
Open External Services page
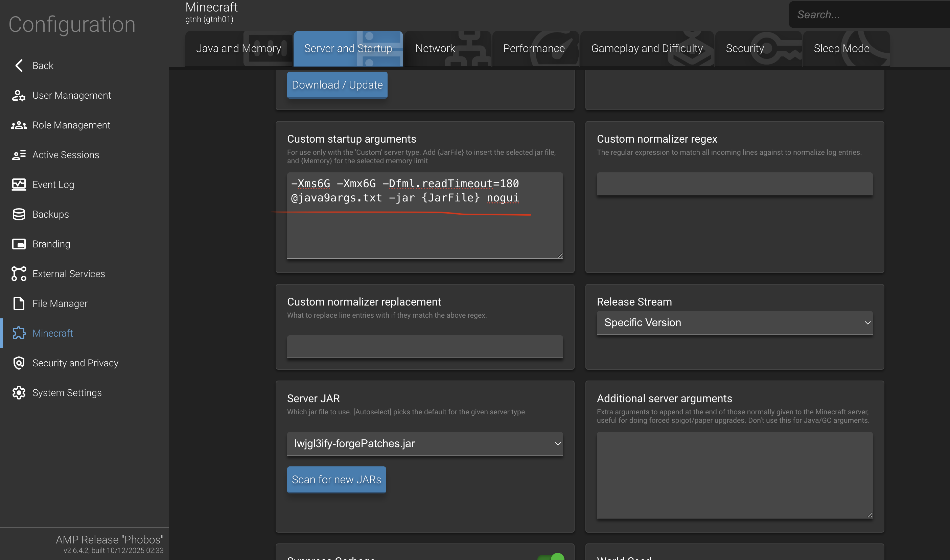[69, 274]
